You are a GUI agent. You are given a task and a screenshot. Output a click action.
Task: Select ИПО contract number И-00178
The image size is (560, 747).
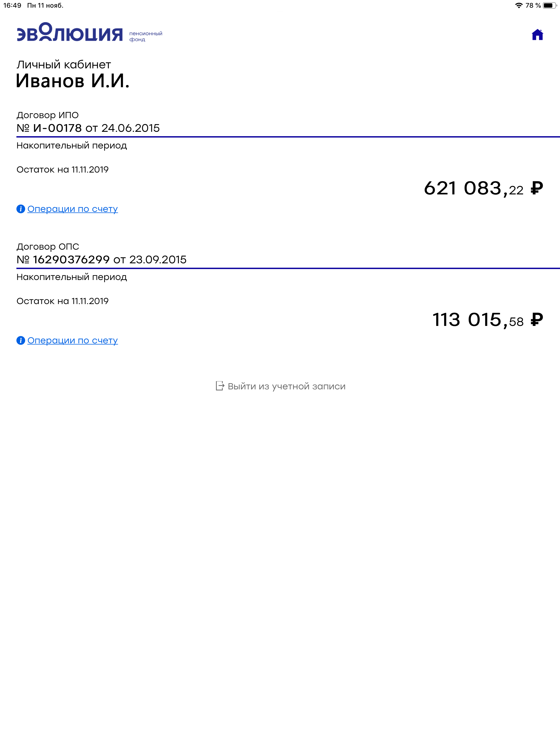click(x=57, y=128)
